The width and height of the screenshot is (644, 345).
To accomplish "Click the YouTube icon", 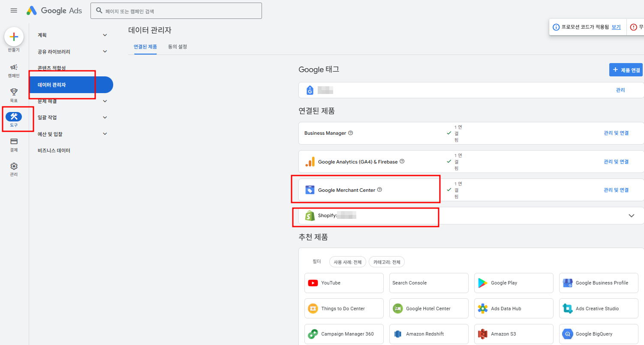I will coord(313,283).
